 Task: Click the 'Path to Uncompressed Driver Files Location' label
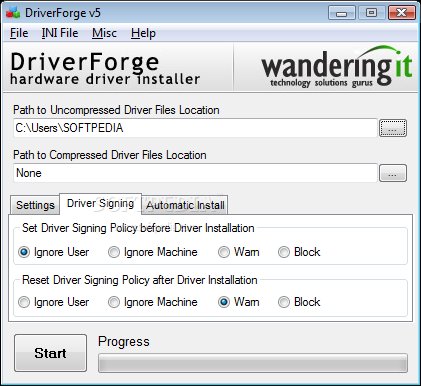116,110
